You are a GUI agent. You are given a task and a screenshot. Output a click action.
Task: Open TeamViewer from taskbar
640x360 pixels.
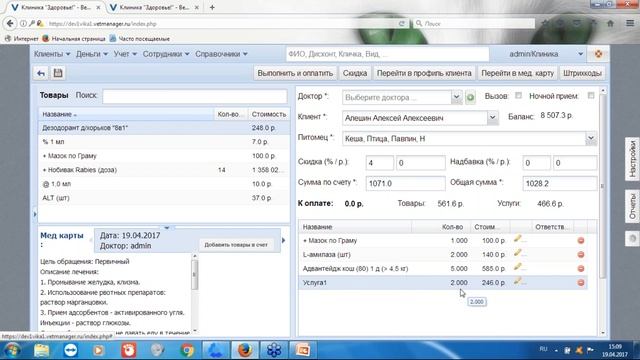71,350
